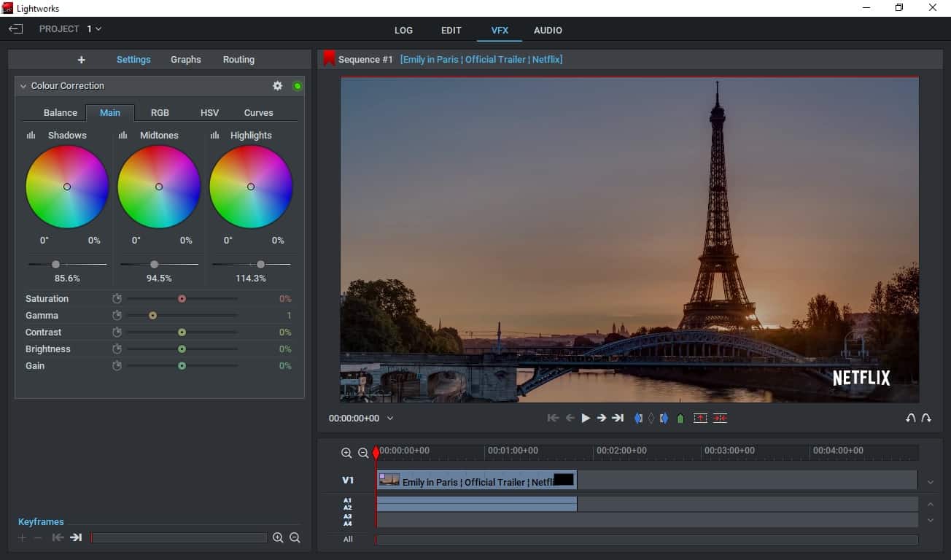Click the green cue marker icon

click(680, 419)
